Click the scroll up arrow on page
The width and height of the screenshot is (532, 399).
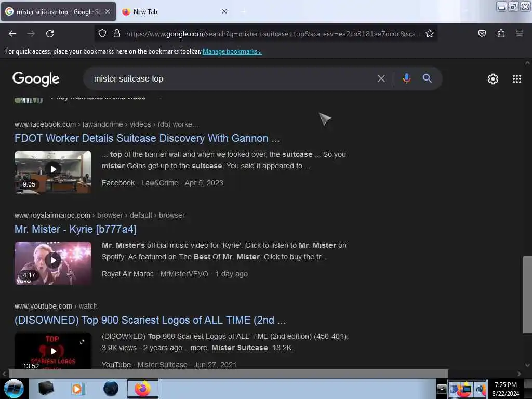[x=527, y=63]
